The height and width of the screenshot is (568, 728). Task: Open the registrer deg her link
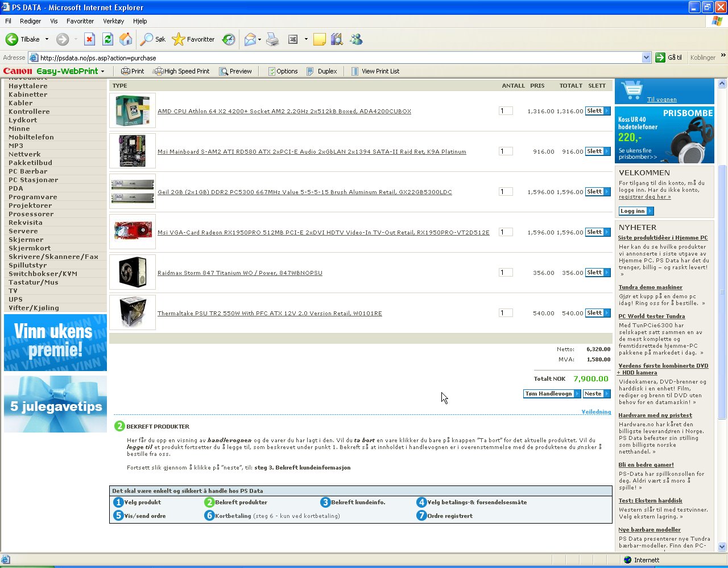click(x=645, y=197)
